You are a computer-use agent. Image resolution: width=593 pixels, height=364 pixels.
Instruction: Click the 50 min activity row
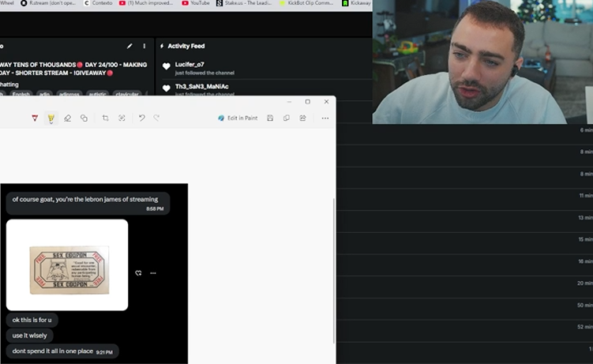(x=464, y=309)
